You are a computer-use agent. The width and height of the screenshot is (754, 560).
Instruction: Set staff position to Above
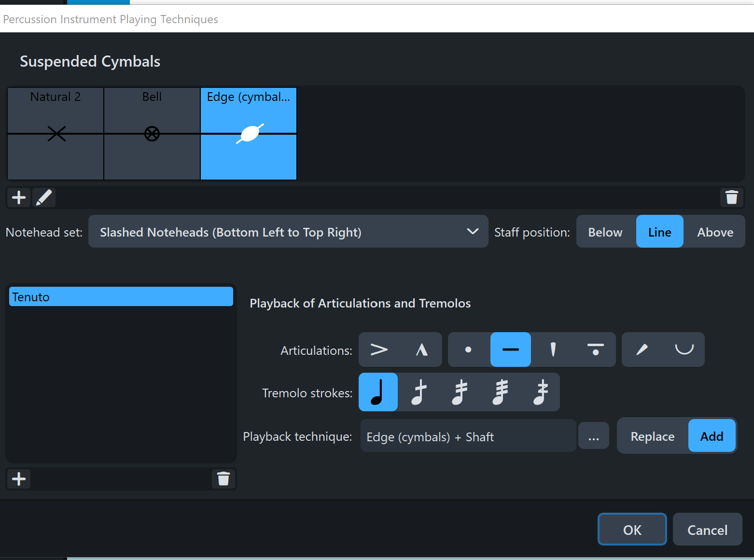tap(715, 232)
